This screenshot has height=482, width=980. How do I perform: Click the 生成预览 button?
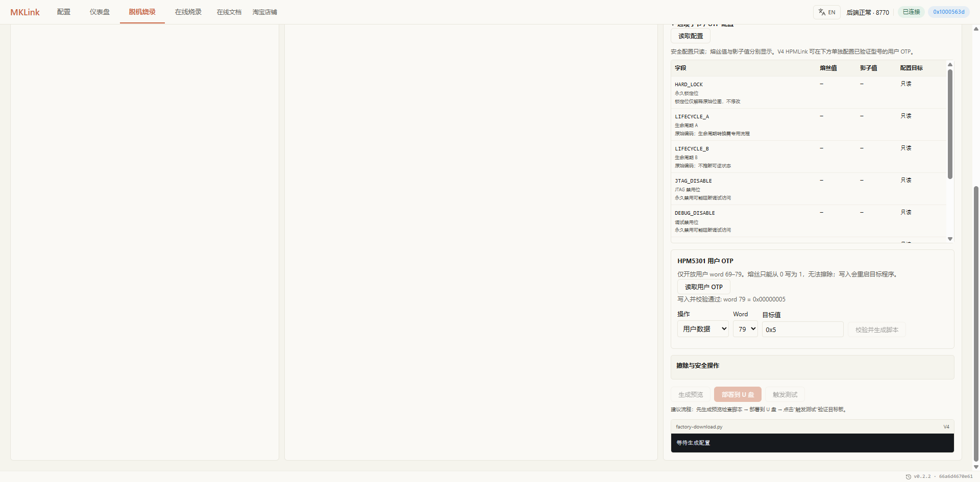point(691,394)
